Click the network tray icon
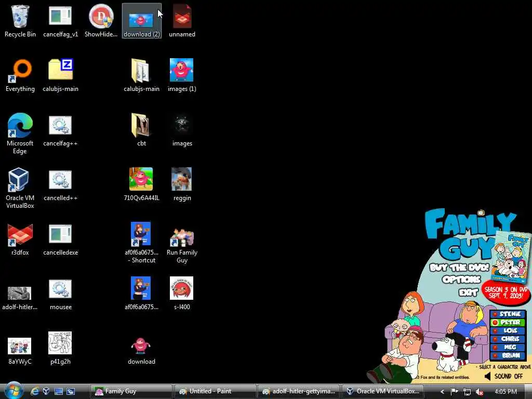This screenshot has width=532, height=399. 467,392
